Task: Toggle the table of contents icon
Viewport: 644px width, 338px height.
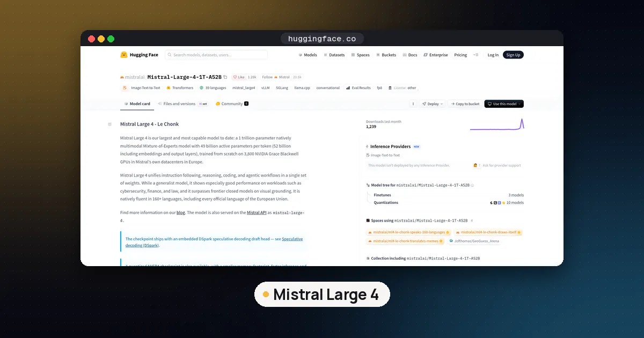Action: (110, 124)
